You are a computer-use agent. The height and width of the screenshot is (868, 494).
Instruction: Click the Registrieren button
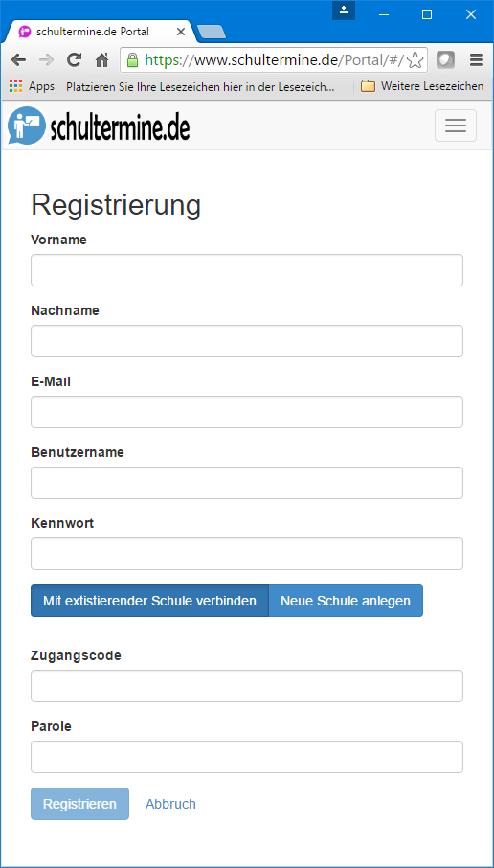(x=79, y=804)
